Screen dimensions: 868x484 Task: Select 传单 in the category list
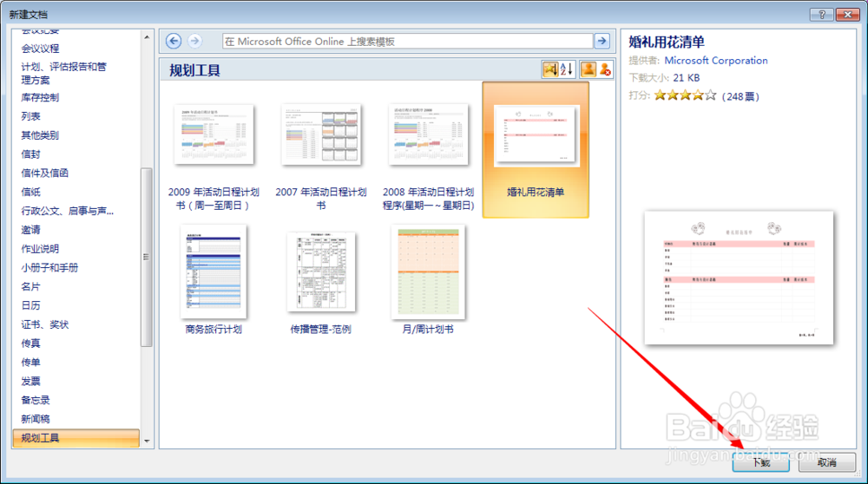click(x=31, y=363)
